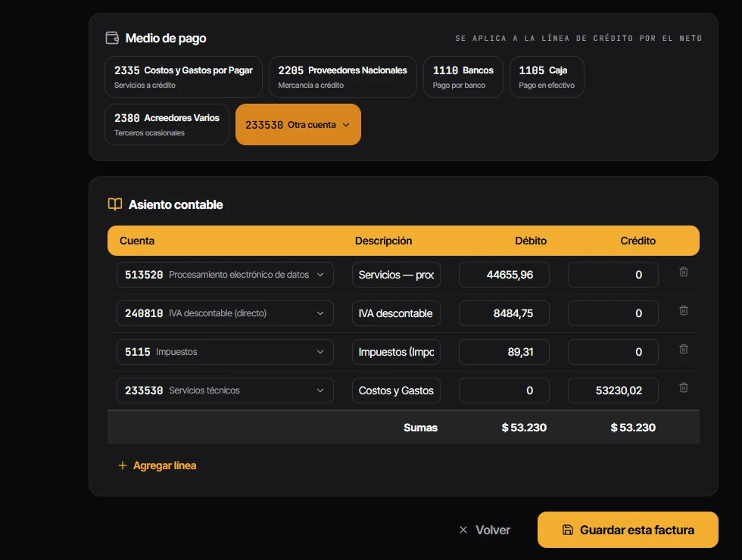
Task: Click the debit field of Servicios técnicos row
Action: pyautogui.click(x=504, y=390)
